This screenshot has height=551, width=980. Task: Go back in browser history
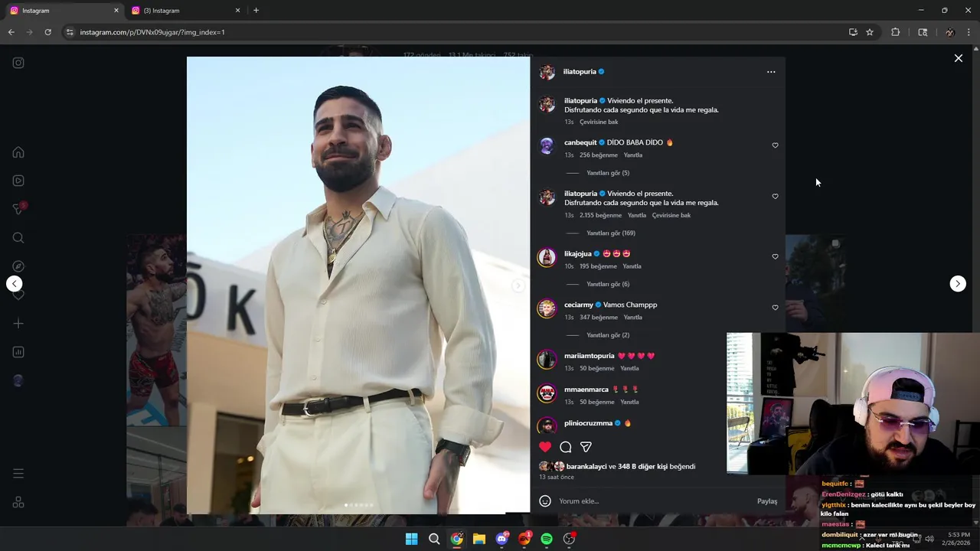click(11, 32)
